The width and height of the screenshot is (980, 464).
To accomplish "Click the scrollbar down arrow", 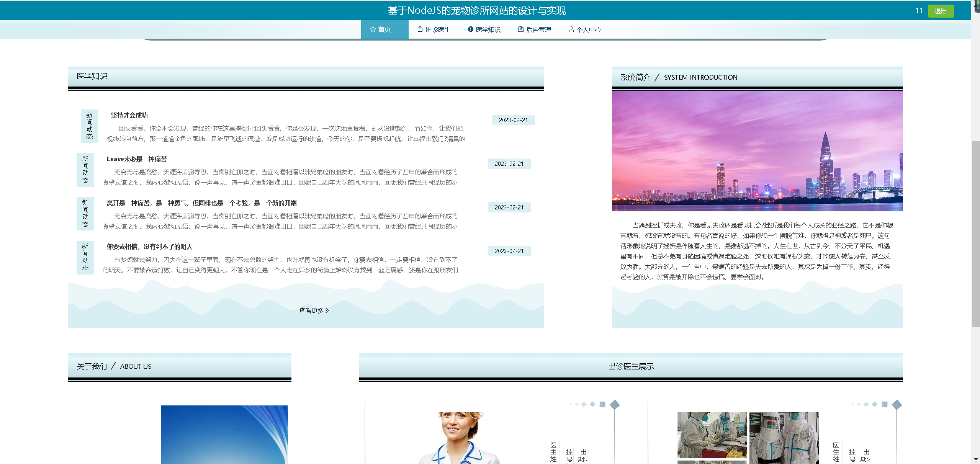I will pyautogui.click(x=975, y=459).
